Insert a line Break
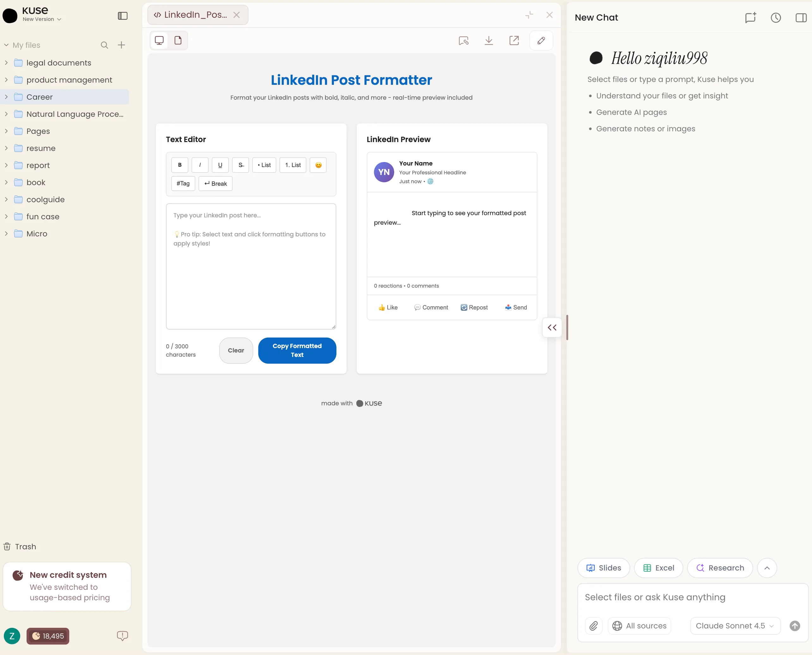The image size is (812, 655). [x=216, y=184]
